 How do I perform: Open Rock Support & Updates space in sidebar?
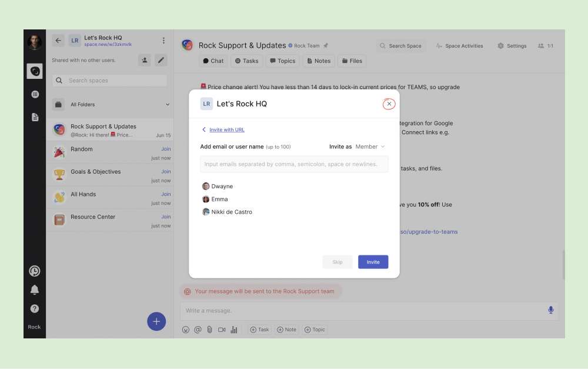109,130
